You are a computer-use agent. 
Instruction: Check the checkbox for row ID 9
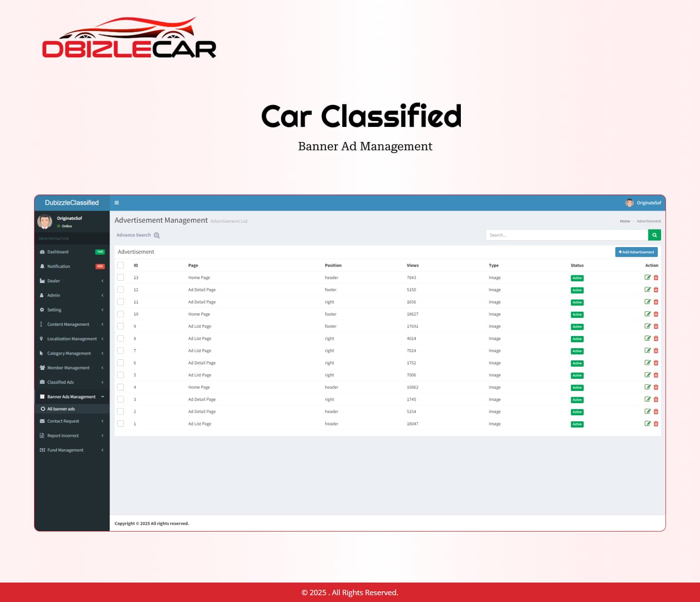point(121,326)
